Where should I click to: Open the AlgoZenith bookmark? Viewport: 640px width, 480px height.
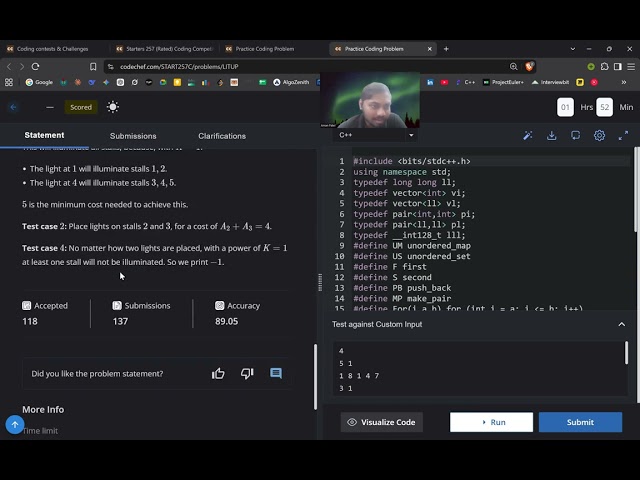pos(291,82)
